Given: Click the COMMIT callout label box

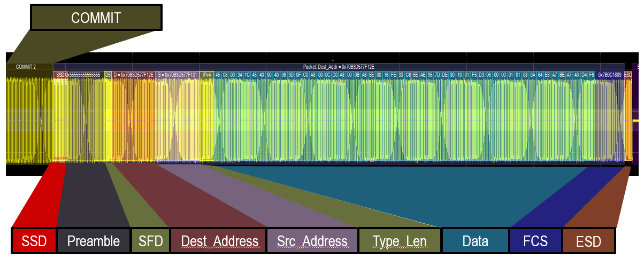Looking at the screenshot, I should (x=96, y=18).
